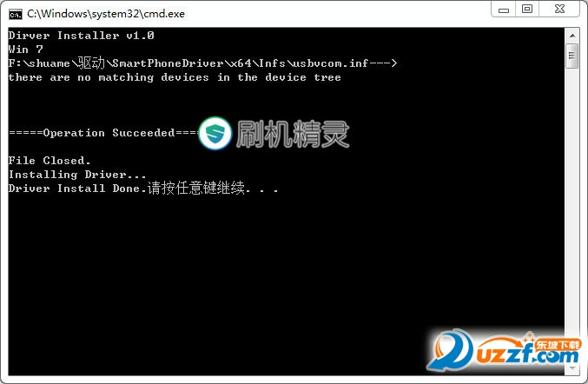Click the vertical scrollbar thumb
588x384 pixels.
pyautogui.click(x=571, y=56)
